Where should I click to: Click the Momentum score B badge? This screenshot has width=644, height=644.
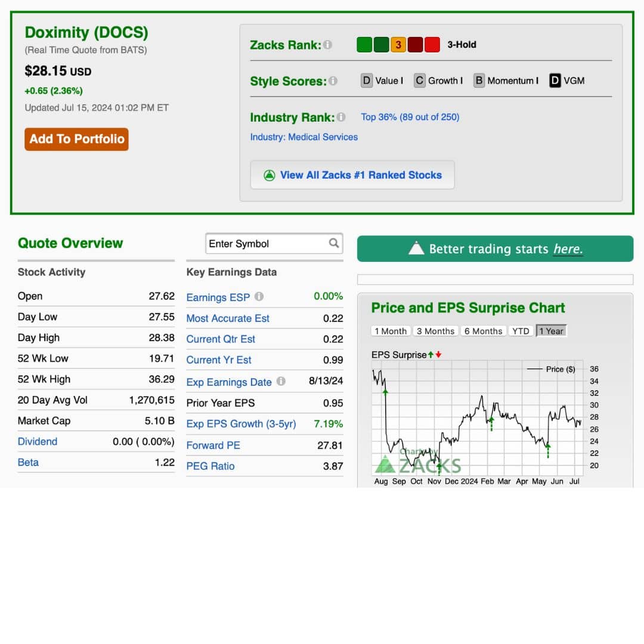tap(479, 80)
